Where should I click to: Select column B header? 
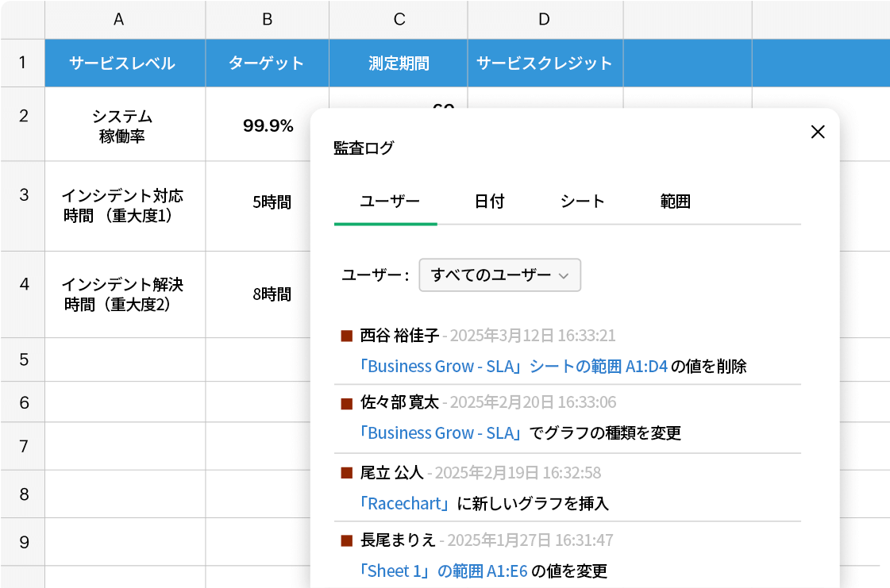268,19
